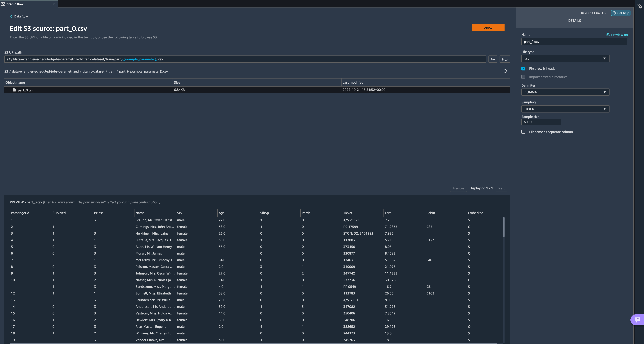Open the File type csv dropdown
Screen dimensions: 644x344
pos(565,59)
